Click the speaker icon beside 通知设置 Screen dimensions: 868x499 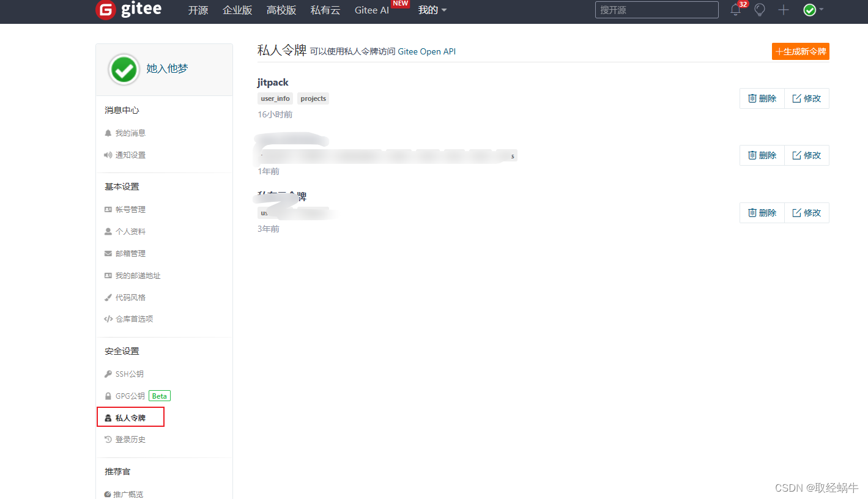coord(108,155)
